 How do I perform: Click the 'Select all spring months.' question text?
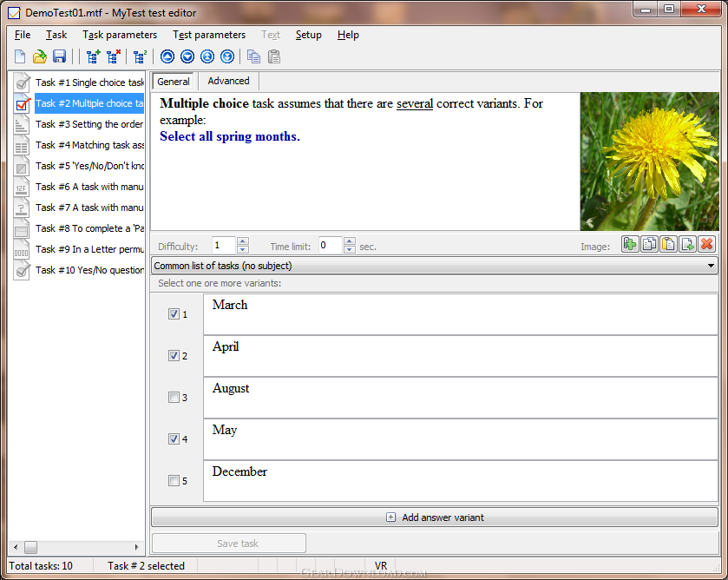(x=230, y=136)
